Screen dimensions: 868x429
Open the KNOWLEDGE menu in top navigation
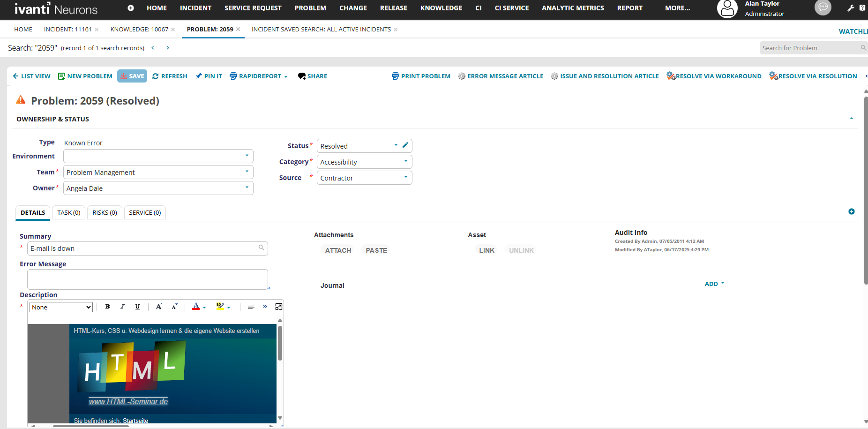[441, 8]
